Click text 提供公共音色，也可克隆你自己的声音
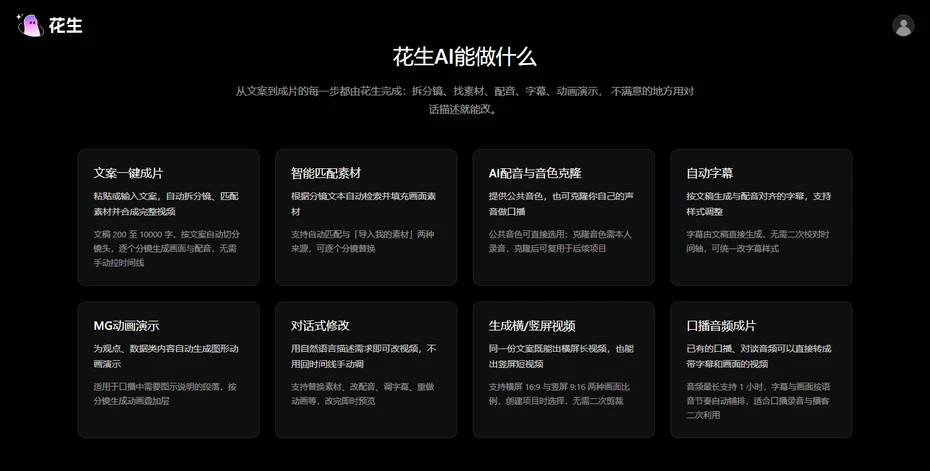Screen dimensions: 930x471 point(561,203)
